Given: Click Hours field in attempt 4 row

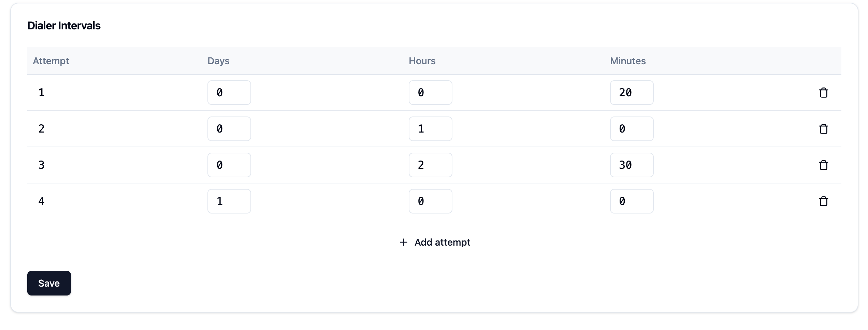Looking at the screenshot, I should [x=430, y=201].
